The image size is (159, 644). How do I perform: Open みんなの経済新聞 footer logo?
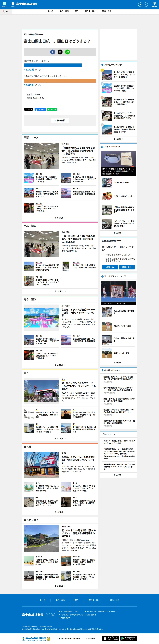coord(36,638)
